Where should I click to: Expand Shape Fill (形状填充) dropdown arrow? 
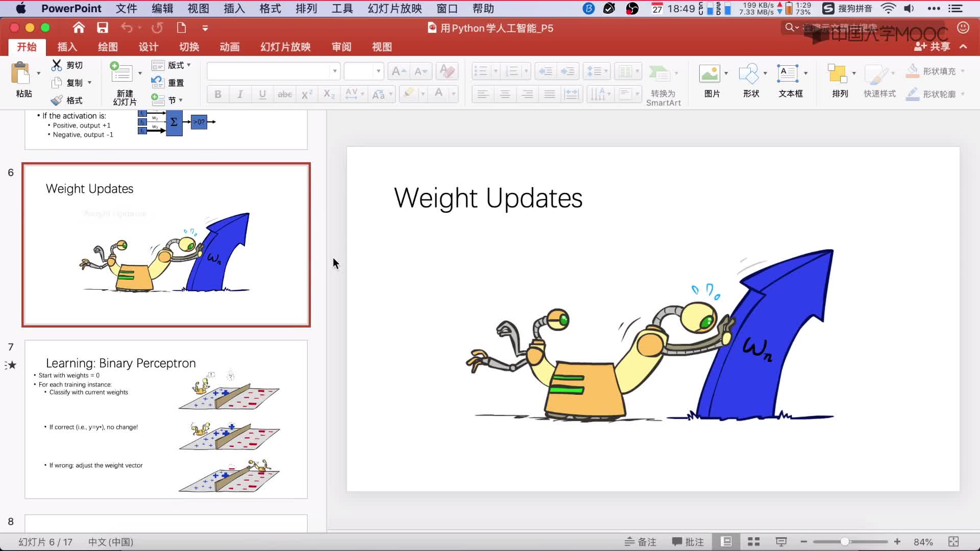963,71
